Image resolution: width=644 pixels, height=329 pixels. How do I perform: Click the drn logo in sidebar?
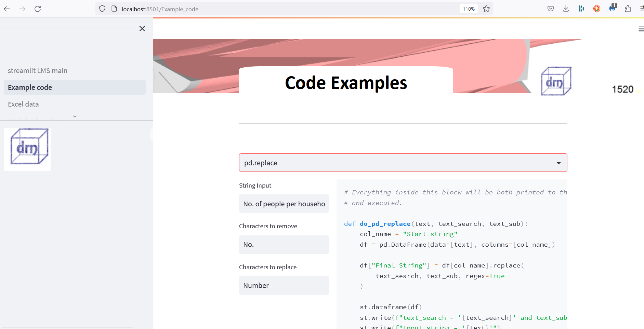(x=28, y=149)
